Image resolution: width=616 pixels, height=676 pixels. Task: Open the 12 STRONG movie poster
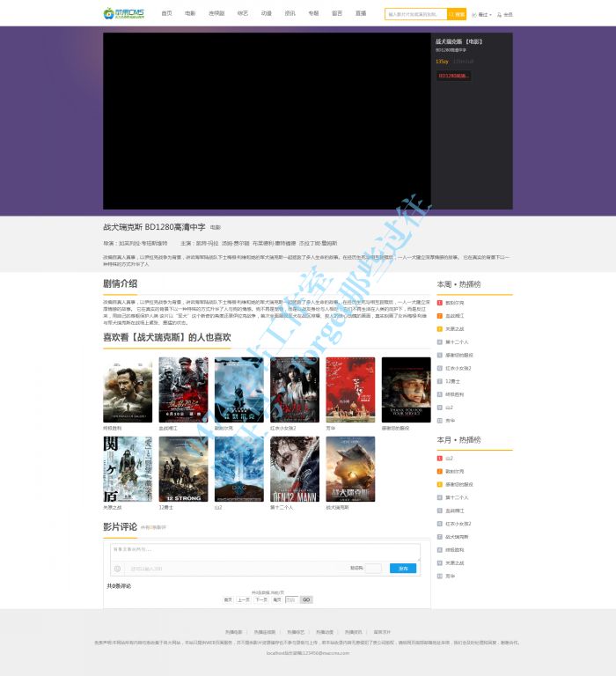183,469
